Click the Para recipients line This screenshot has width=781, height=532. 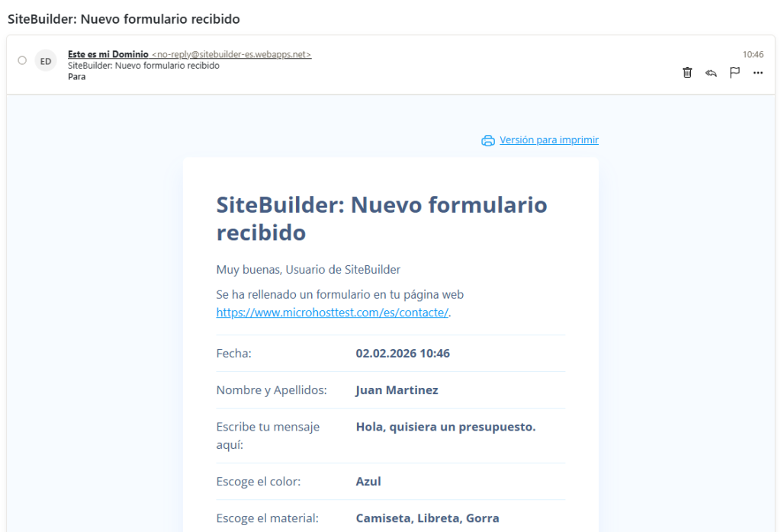point(76,76)
